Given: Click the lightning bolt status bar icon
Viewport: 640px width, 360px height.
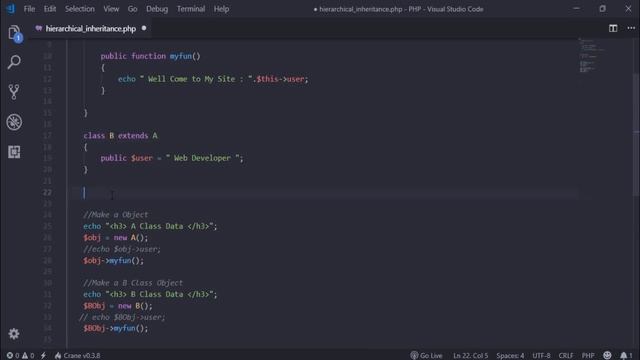Looking at the screenshot, I should tap(43, 356).
